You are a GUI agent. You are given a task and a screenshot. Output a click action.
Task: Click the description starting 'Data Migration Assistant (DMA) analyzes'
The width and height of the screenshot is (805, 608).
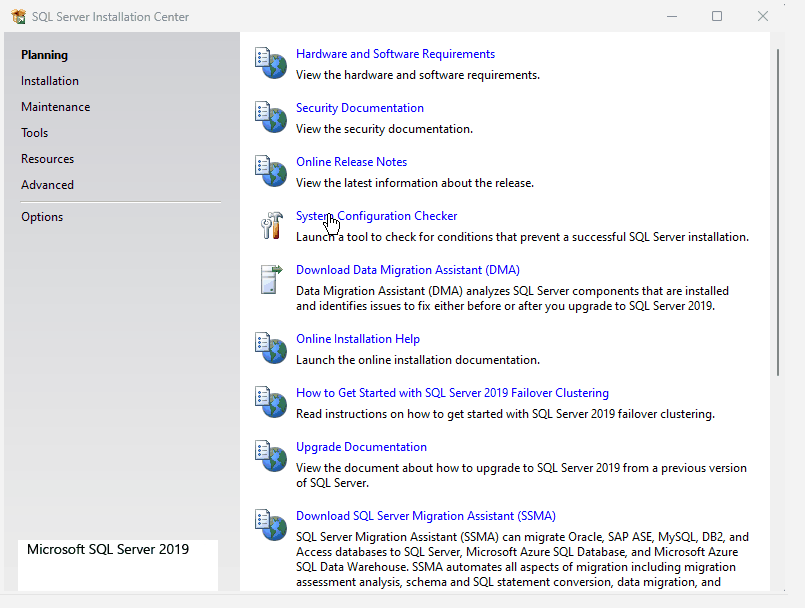pos(512,298)
